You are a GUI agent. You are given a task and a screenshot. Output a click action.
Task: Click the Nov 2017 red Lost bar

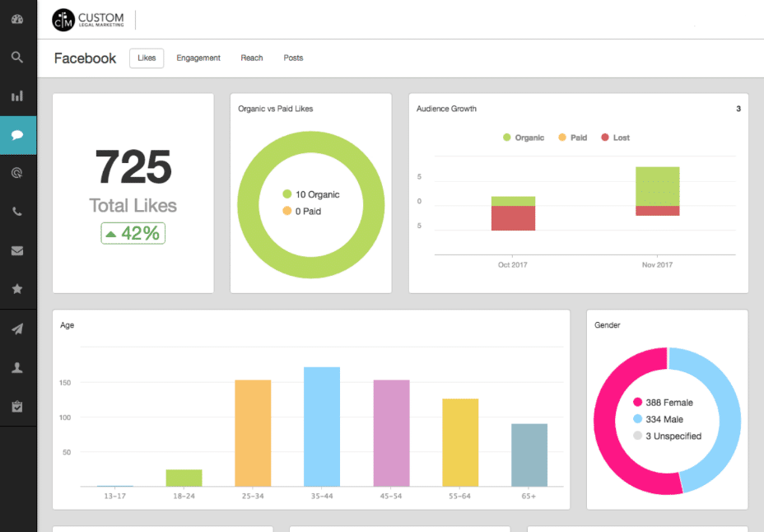[657, 211]
